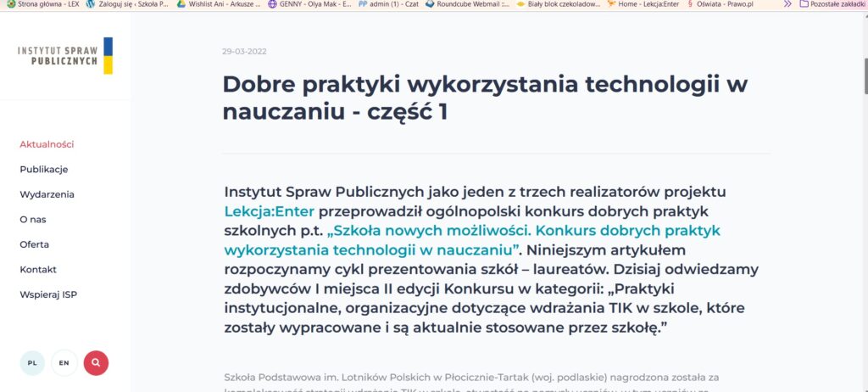Select the O nas menu entry

(x=33, y=219)
